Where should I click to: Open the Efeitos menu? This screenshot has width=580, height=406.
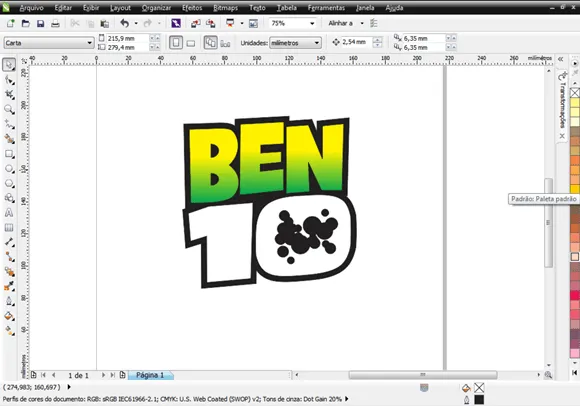click(x=192, y=8)
